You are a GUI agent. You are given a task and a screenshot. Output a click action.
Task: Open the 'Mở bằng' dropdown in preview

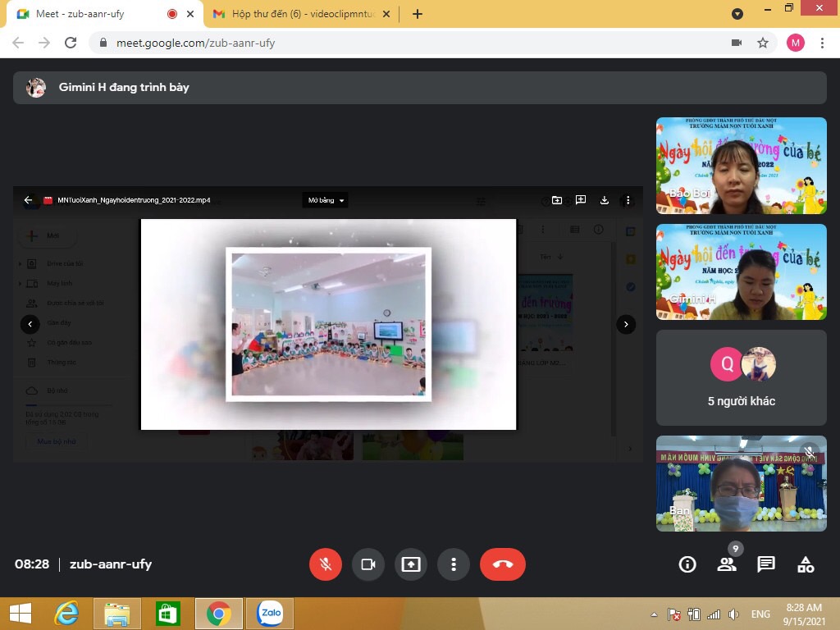[x=325, y=200]
